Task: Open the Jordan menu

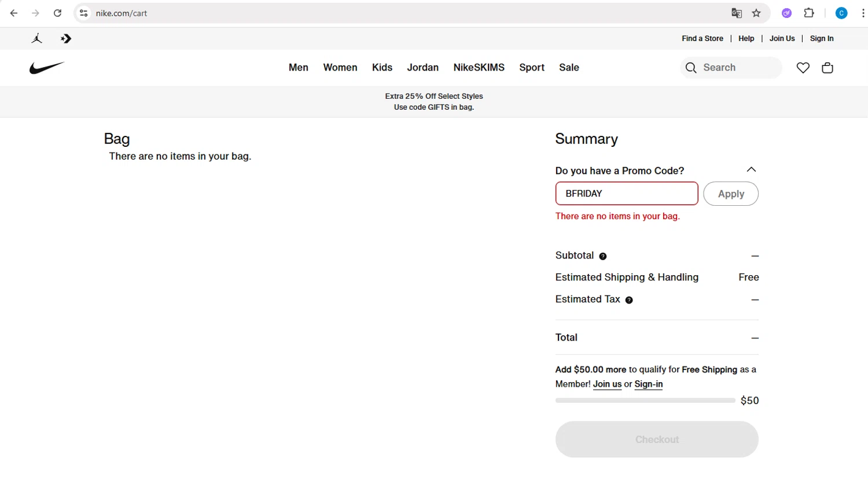Action: 423,68
